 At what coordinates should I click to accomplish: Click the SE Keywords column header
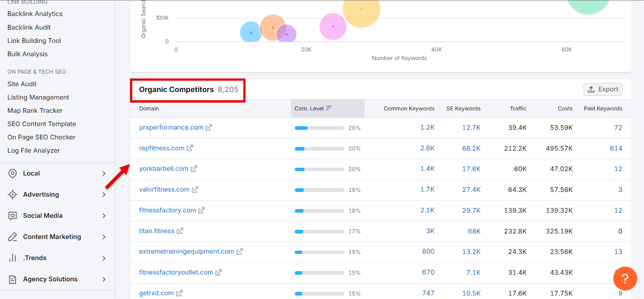(463, 109)
